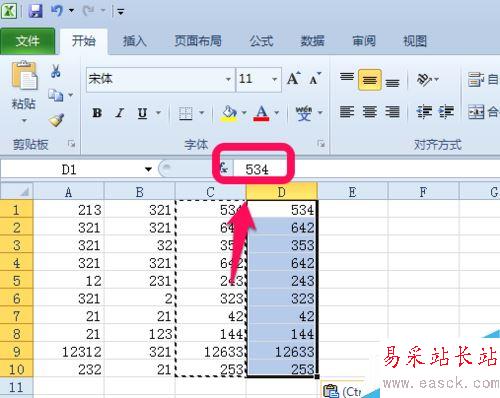Open the Name Box dropdown arrow
The image size is (500, 398).
click(x=148, y=169)
